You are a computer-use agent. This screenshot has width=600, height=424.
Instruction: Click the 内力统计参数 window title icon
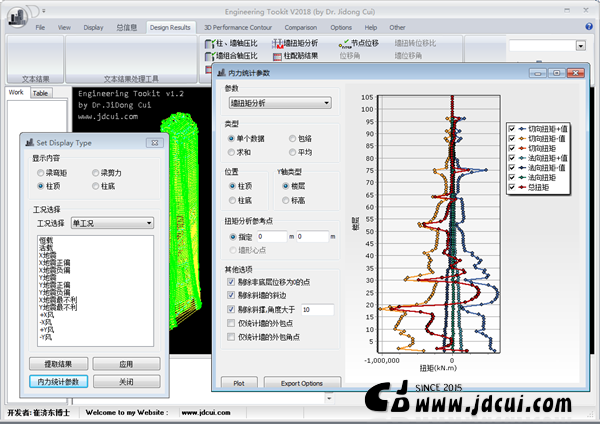(x=221, y=72)
